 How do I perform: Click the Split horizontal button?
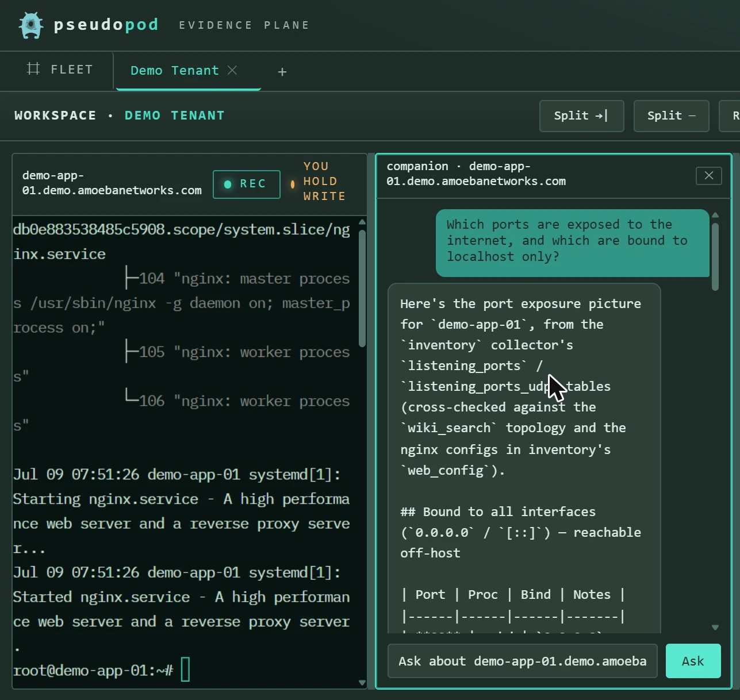pos(672,116)
